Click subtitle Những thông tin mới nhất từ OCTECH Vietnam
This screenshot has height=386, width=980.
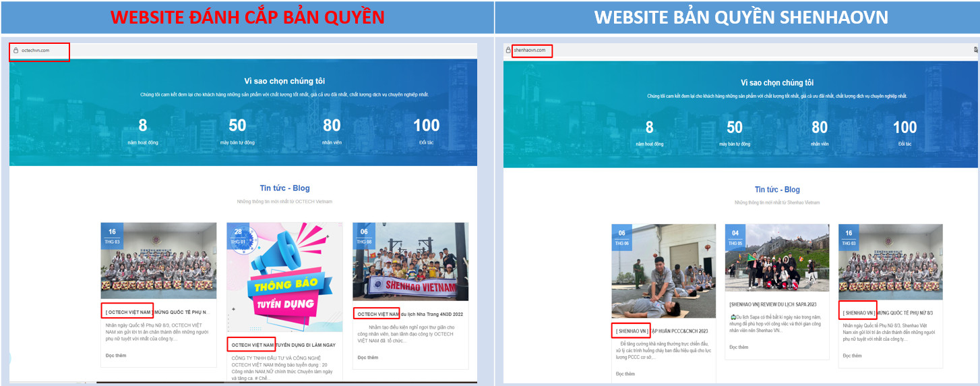coord(284,201)
